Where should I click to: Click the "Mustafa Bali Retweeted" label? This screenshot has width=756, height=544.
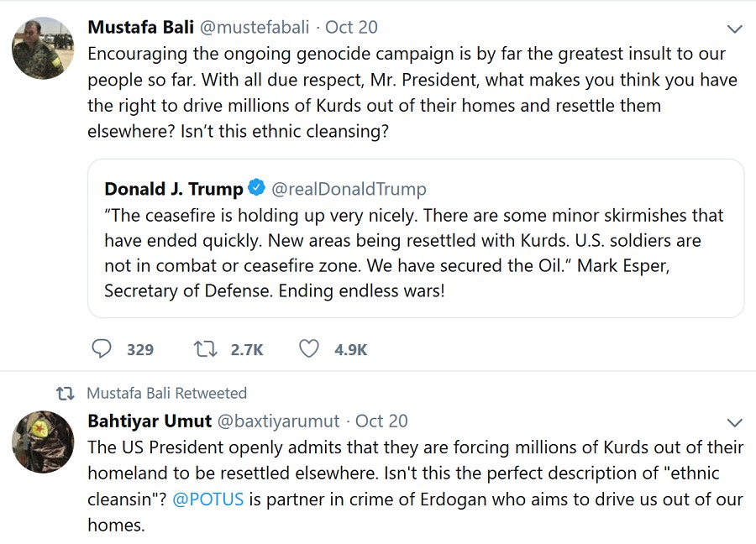(166, 393)
